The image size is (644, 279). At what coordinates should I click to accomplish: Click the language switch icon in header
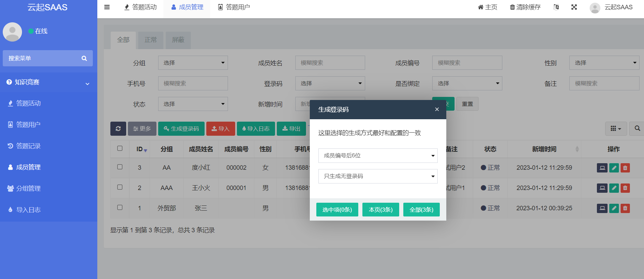(556, 7)
